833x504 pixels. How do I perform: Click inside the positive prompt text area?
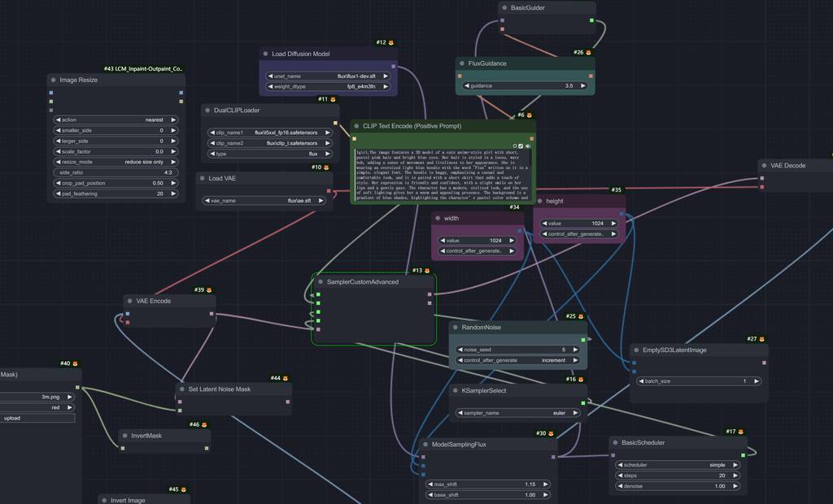(x=443, y=175)
